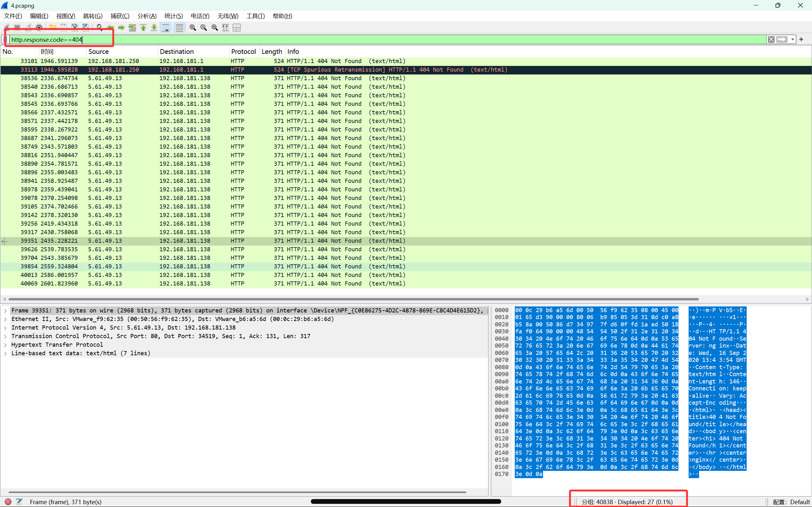This screenshot has height=507, width=812.
Task: Select packet number 39854 in list
Action: pyautogui.click(x=29, y=266)
